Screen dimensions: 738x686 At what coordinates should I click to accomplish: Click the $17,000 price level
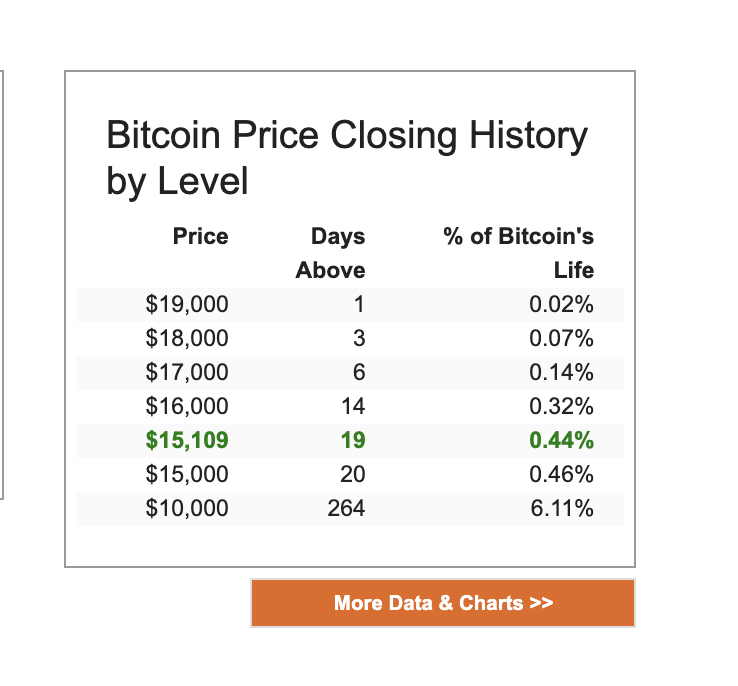coord(187,372)
